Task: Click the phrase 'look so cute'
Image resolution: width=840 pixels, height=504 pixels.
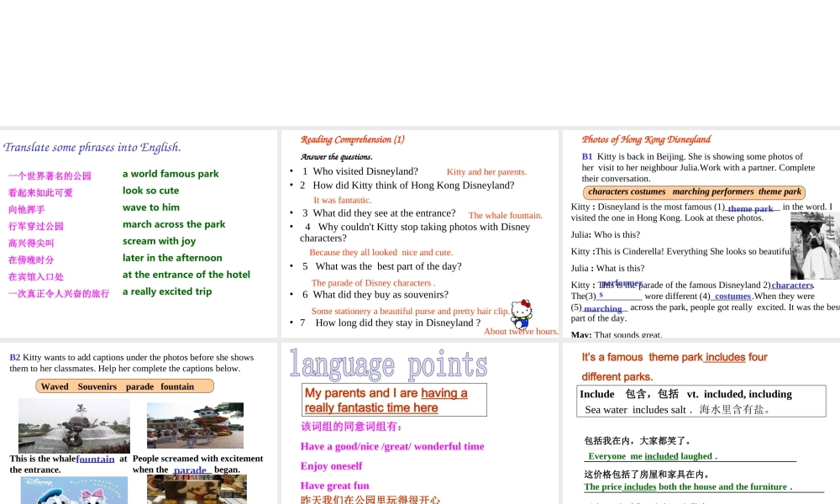Action: (150, 190)
